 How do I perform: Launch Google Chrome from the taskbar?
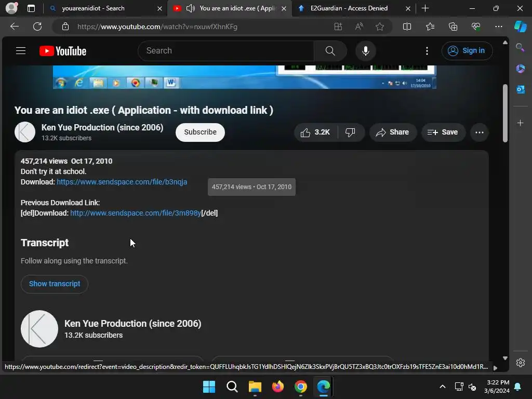301,387
